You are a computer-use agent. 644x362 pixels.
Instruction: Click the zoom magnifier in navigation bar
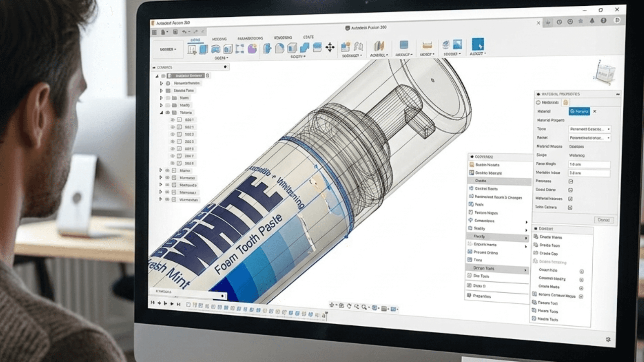pos(364,307)
